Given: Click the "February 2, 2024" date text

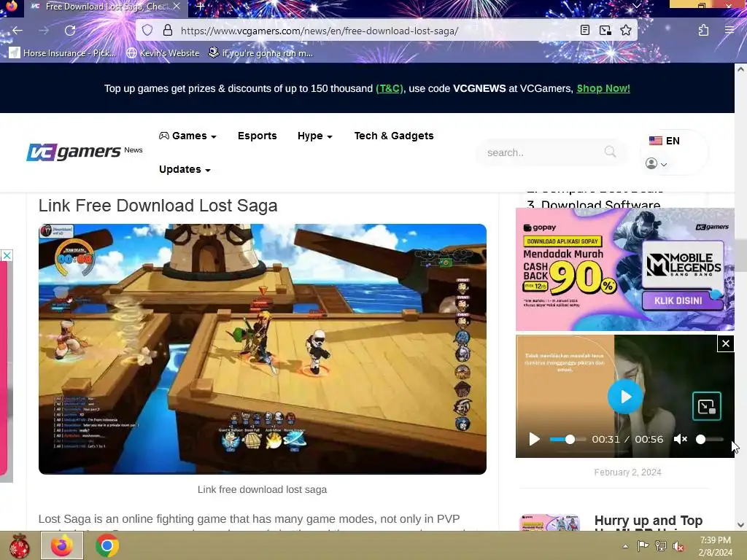Looking at the screenshot, I should coord(627,472).
